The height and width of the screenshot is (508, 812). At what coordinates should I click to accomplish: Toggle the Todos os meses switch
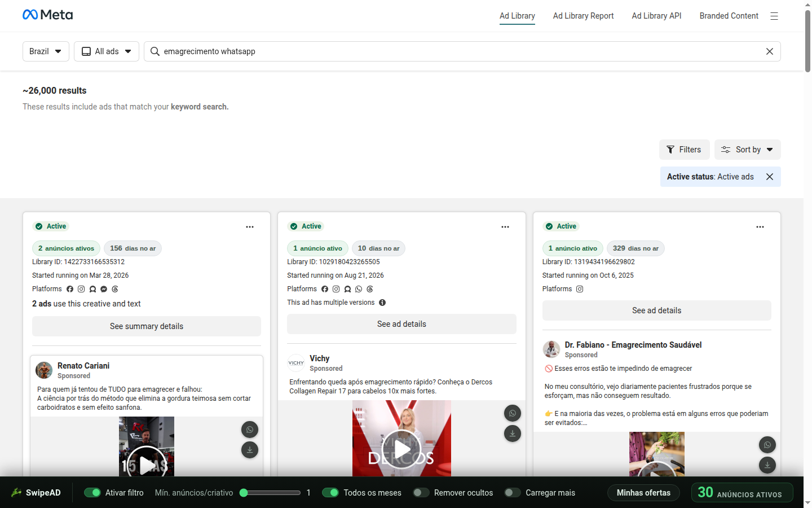click(x=330, y=493)
